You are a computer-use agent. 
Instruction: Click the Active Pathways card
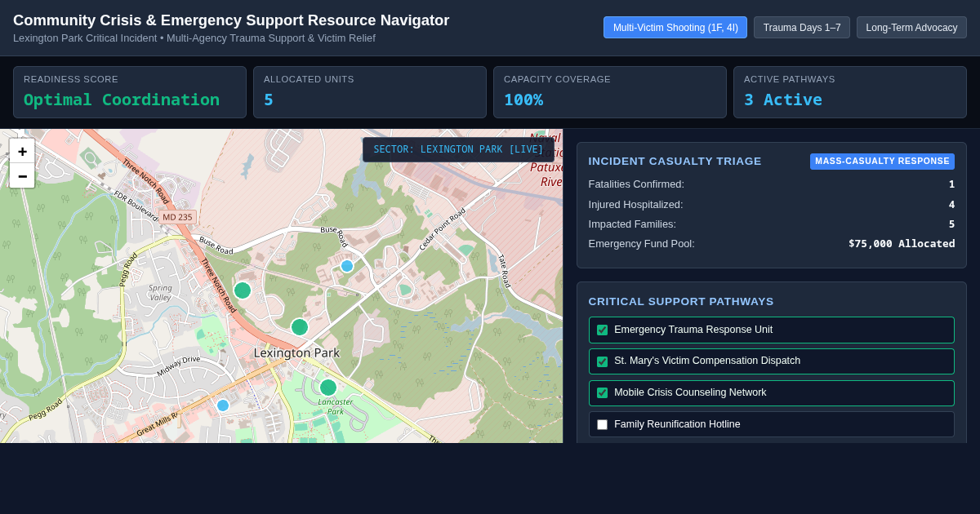(x=850, y=92)
